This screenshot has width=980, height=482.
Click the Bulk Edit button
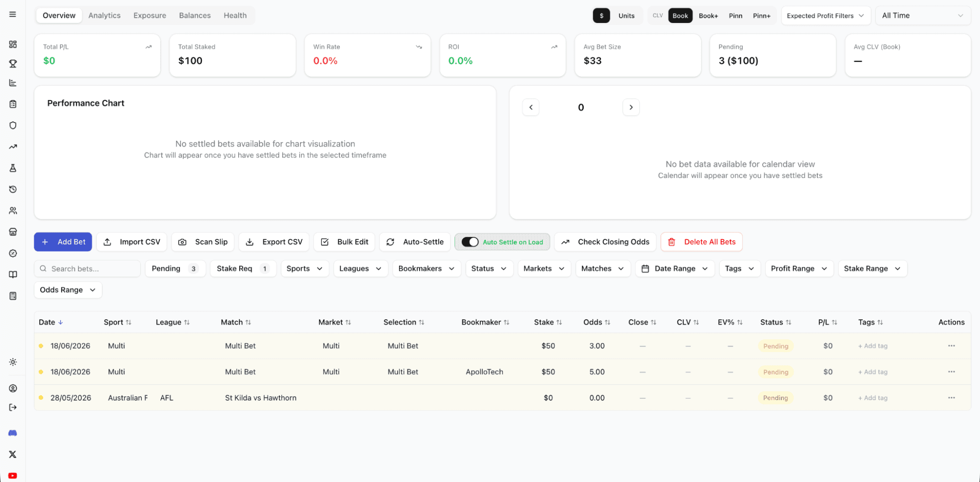click(x=344, y=242)
